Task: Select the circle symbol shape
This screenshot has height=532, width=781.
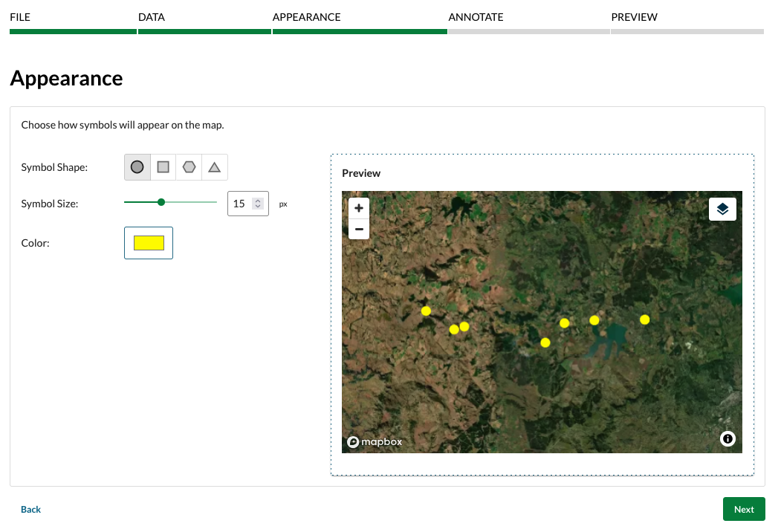Action: (137, 167)
